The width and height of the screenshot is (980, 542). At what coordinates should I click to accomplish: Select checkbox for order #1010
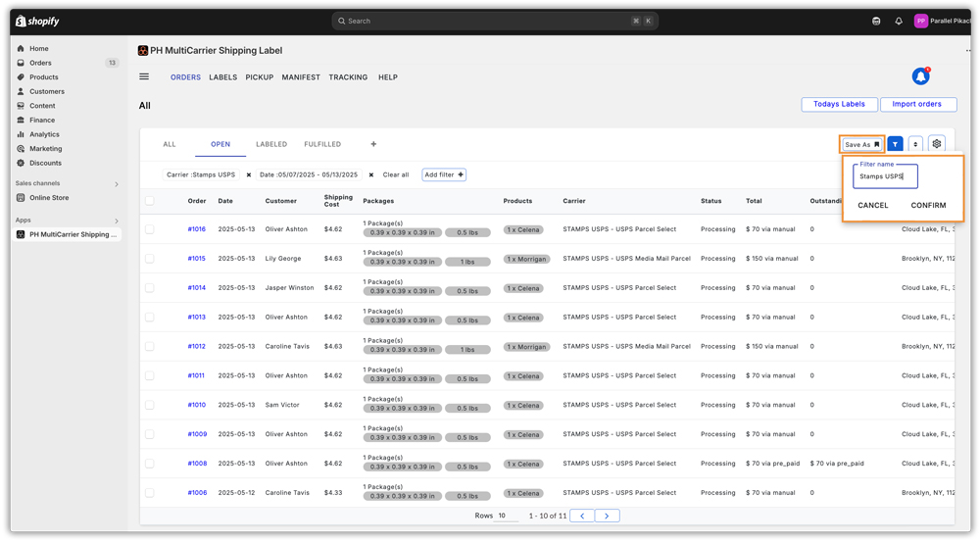149,405
